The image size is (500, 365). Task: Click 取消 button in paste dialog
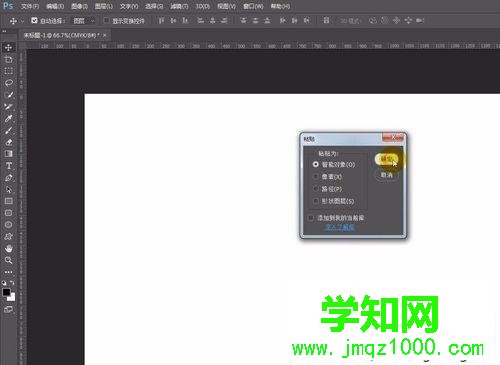386,175
